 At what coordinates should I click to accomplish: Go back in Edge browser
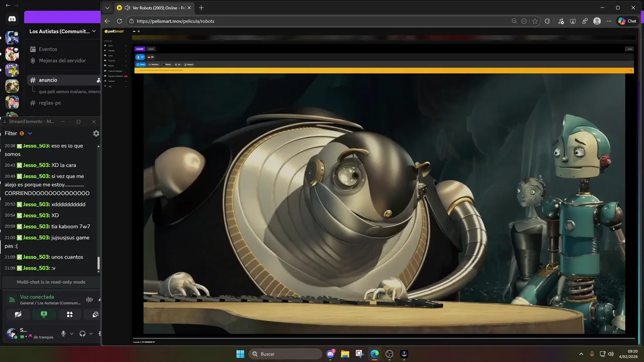click(107, 21)
